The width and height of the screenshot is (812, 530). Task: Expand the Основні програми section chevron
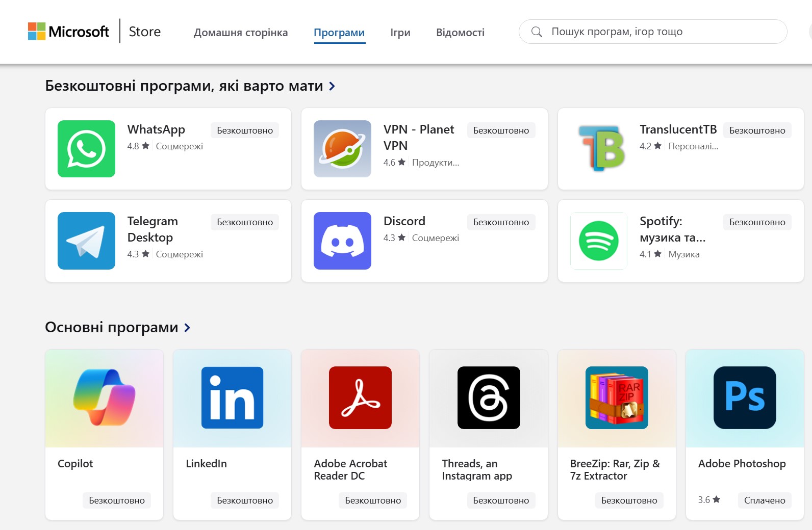click(187, 327)
